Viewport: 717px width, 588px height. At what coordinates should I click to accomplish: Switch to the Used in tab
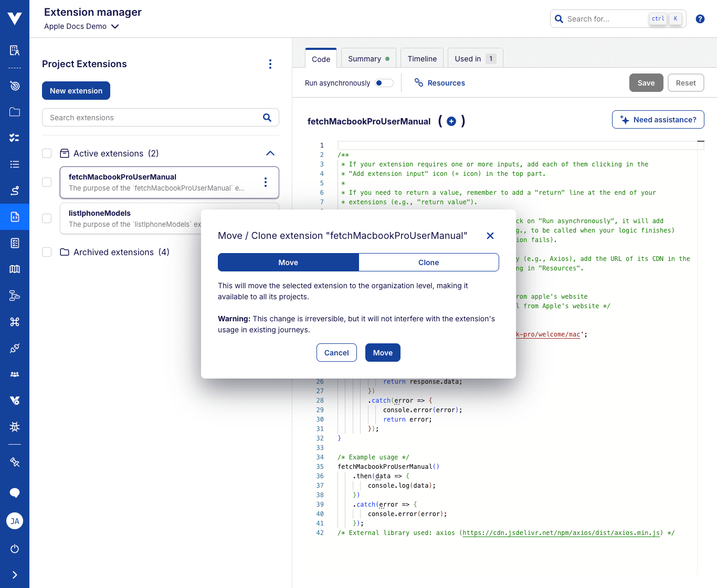coord(475,59)
